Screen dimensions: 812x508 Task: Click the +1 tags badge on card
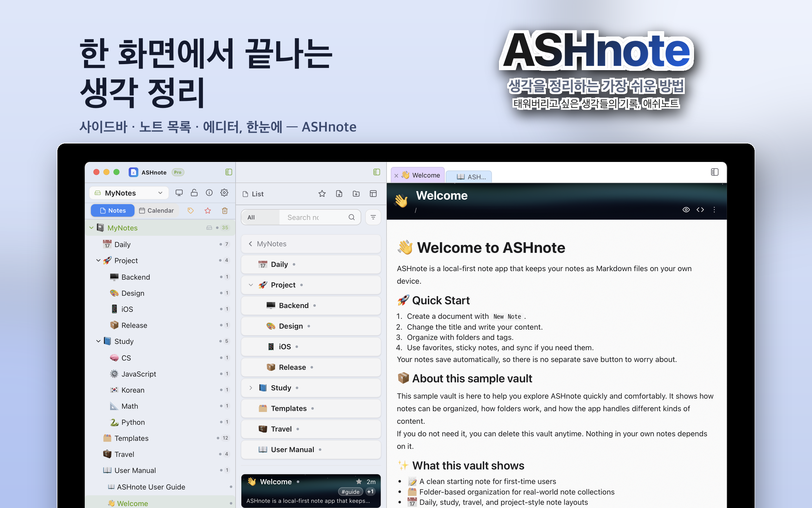pos(370,492)
